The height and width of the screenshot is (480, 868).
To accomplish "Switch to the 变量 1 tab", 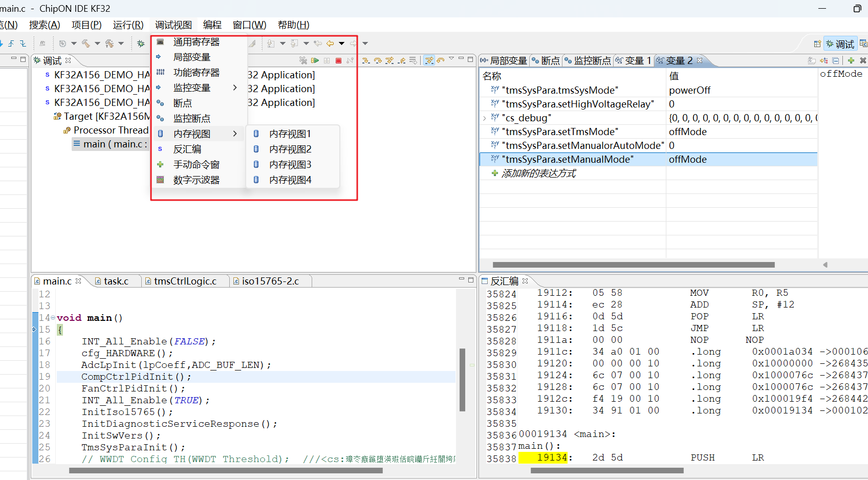I will (x=634, y=60).
